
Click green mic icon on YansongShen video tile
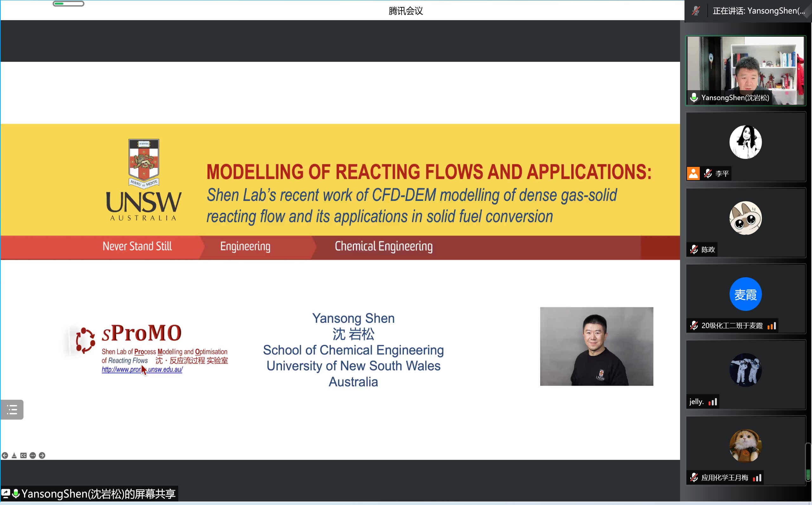point(694,98)
